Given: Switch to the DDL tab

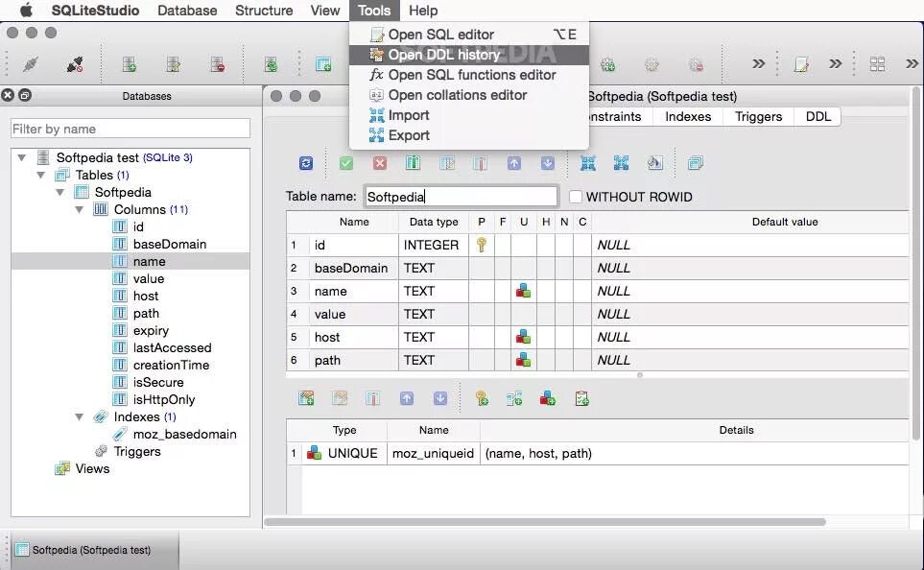Looking at the screenshot, I should [817, 117].
